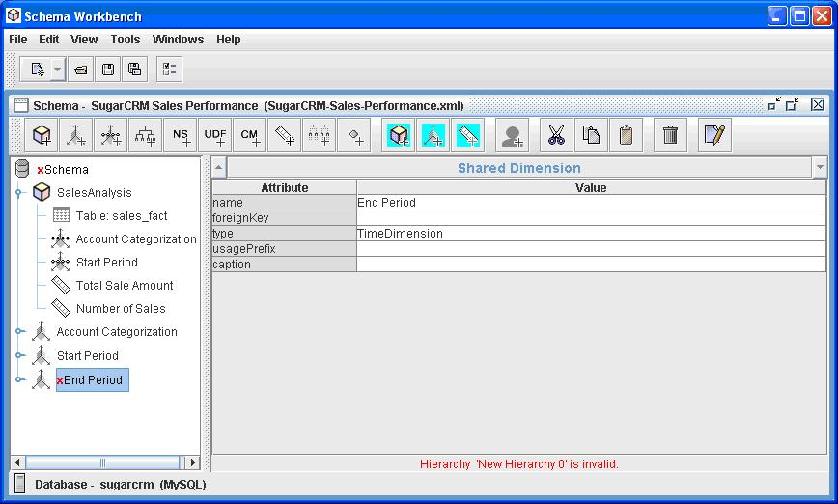Select the Table: sales_fact tree item

coord(122,216)
